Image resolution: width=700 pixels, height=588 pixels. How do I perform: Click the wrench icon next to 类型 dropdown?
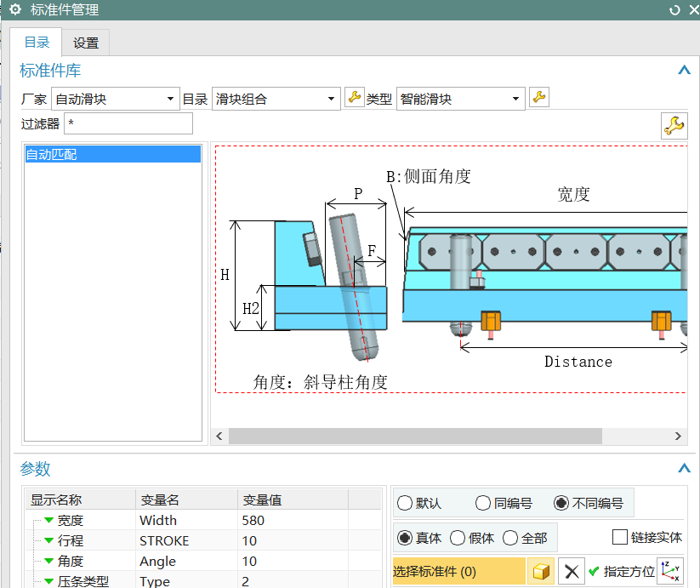[x=539, y=98]
